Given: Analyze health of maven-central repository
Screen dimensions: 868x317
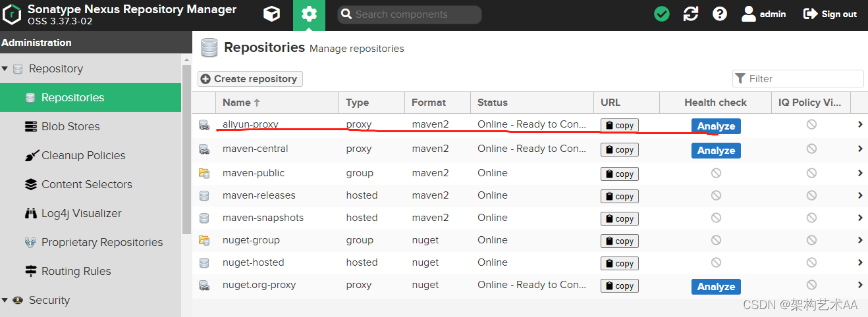Looking at the screenshot, I should 716,151.
